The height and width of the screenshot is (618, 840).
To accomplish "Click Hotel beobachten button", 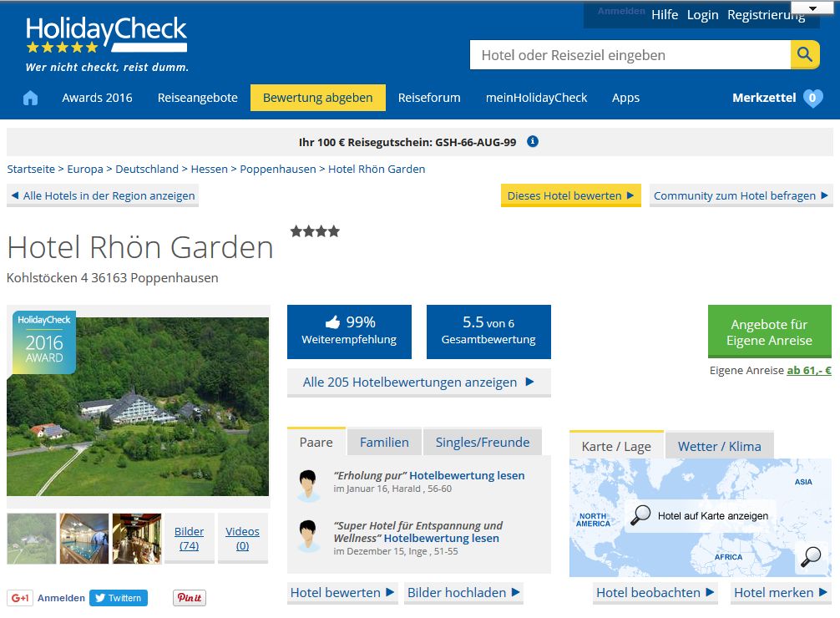I will [x=655, y=592].
